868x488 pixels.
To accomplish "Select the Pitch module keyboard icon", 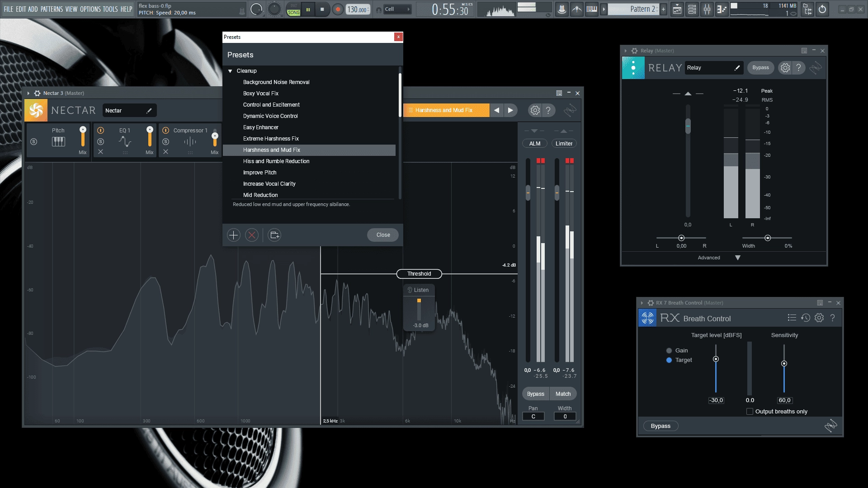I will pos(58,142).
